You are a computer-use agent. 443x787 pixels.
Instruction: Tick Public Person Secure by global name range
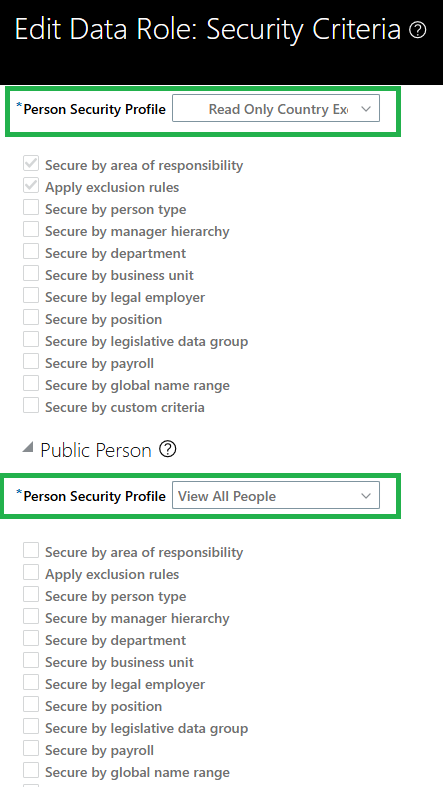(x=31, y=771)
